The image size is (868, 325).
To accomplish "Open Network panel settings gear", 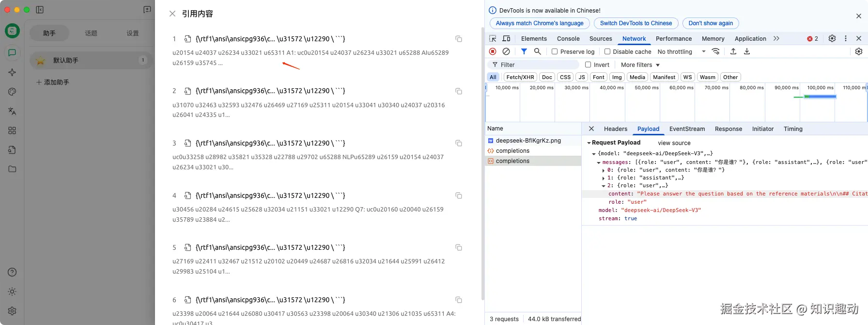I will (x=859, y=51).
